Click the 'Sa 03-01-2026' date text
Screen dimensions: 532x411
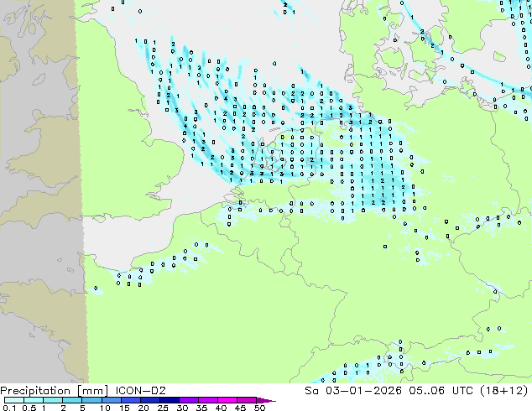(353, 391)
